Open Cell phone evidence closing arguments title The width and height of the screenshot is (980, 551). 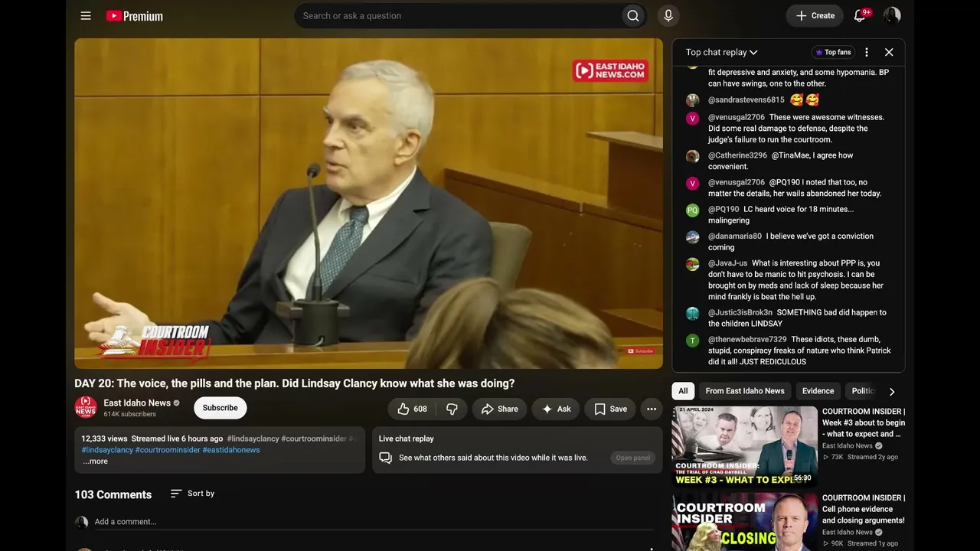pos(864,509)
